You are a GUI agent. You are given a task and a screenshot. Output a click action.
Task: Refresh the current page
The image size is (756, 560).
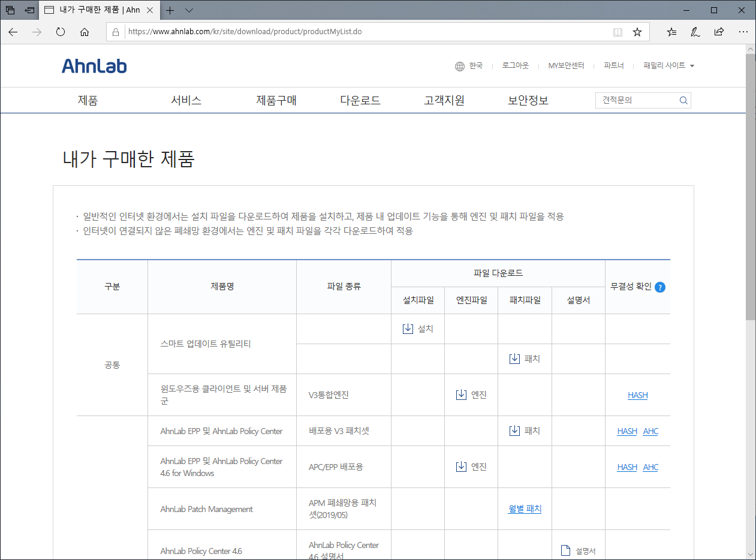(61, 32)
